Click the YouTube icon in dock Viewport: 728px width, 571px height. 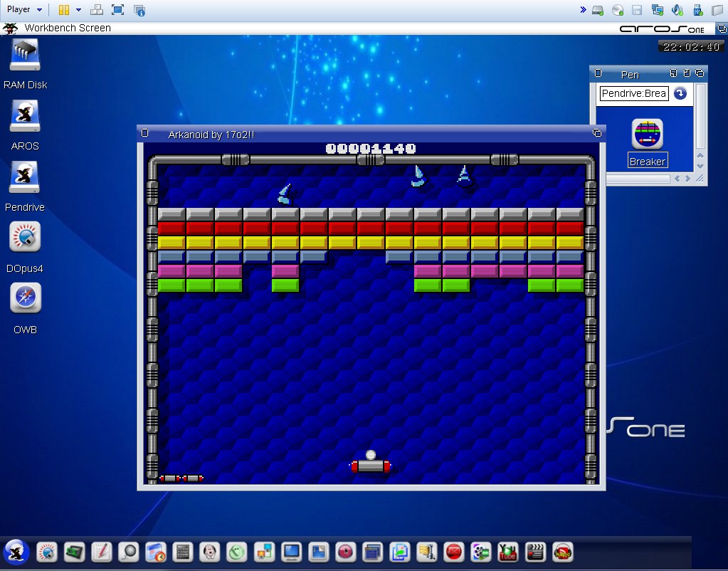pos(507,552)
